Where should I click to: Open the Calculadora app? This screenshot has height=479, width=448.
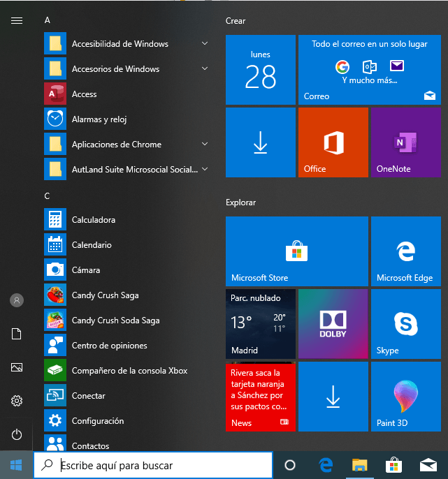coord(127,220)
